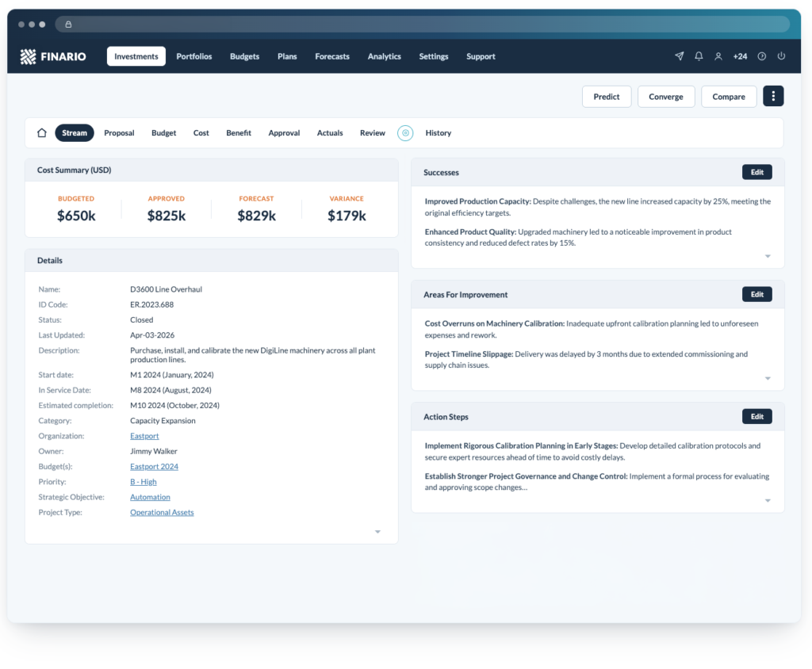Click the Compare button
This screenshot has height=669, width=812.
(x=729, y=97)
